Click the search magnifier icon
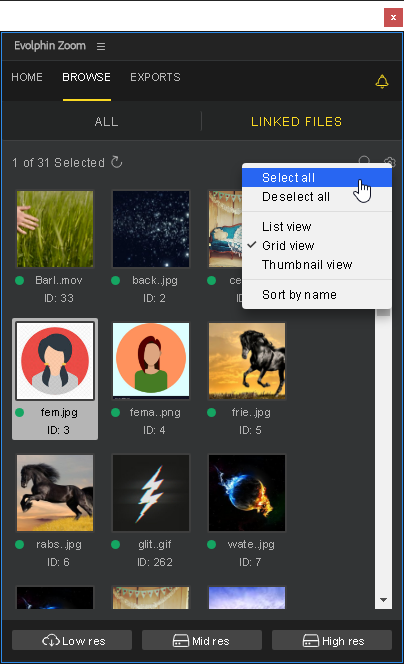Image resolution: width=404 pixels, height=664 pixels. coord(364,160)
